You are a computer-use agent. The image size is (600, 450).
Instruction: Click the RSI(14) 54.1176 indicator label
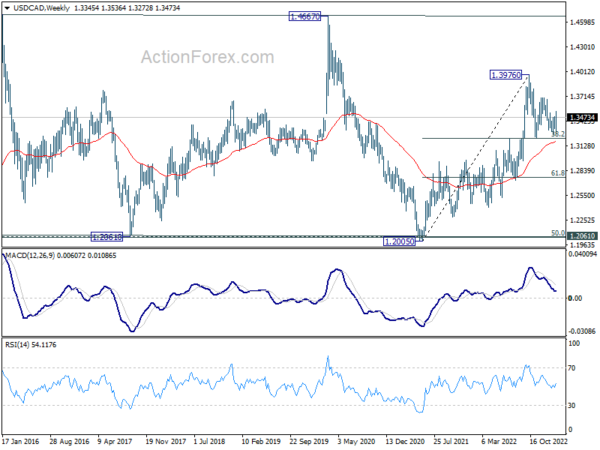[31, 345]
